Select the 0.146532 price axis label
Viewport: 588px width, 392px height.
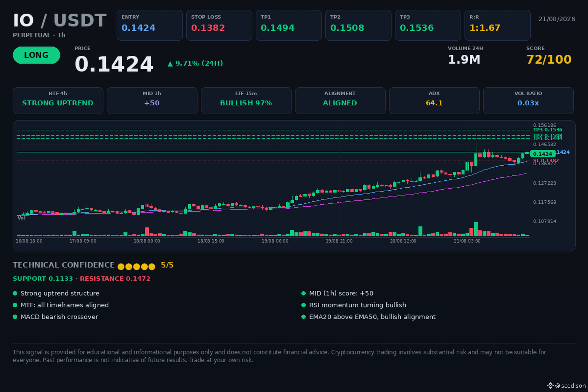pos(544,145)
